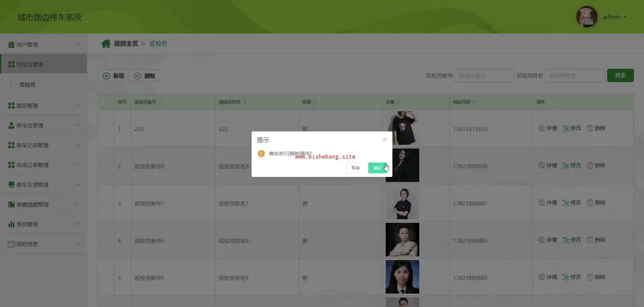Viewport: 644px width, 307px height.
Task: Expand the 完成订单管理 menu chevron
Action: (x=77, y=165)
